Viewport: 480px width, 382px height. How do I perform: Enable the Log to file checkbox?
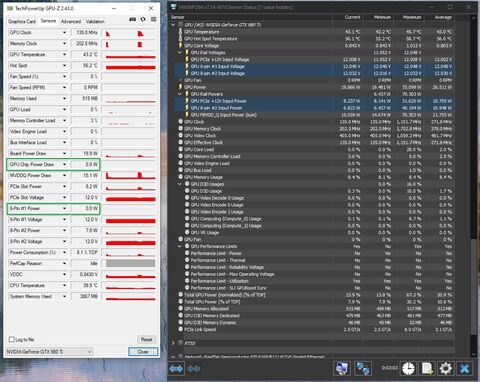click(11, 339)
